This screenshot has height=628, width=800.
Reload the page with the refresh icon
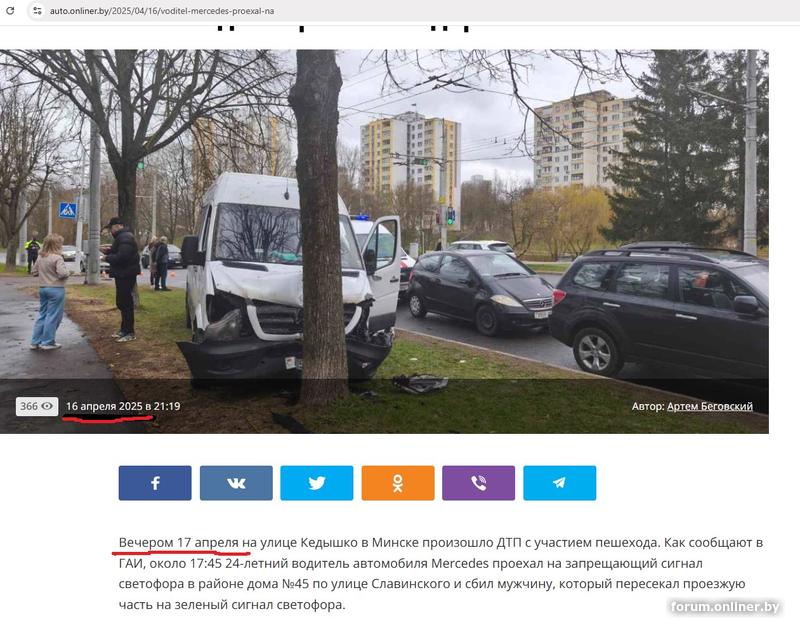pos(10,10)
